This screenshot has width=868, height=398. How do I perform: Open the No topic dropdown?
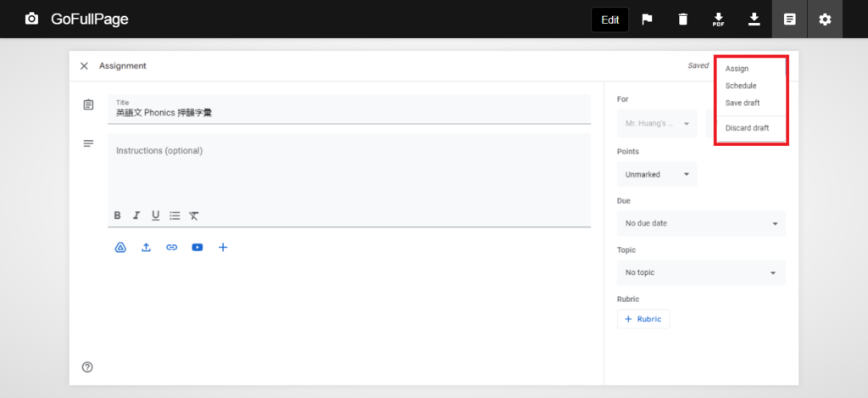click(701, 273)
